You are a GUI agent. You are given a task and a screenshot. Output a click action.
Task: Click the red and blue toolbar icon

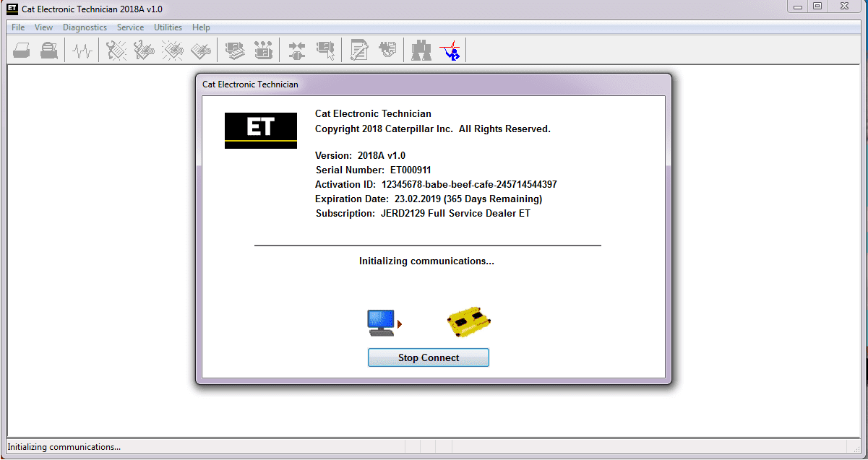(452, 51)
